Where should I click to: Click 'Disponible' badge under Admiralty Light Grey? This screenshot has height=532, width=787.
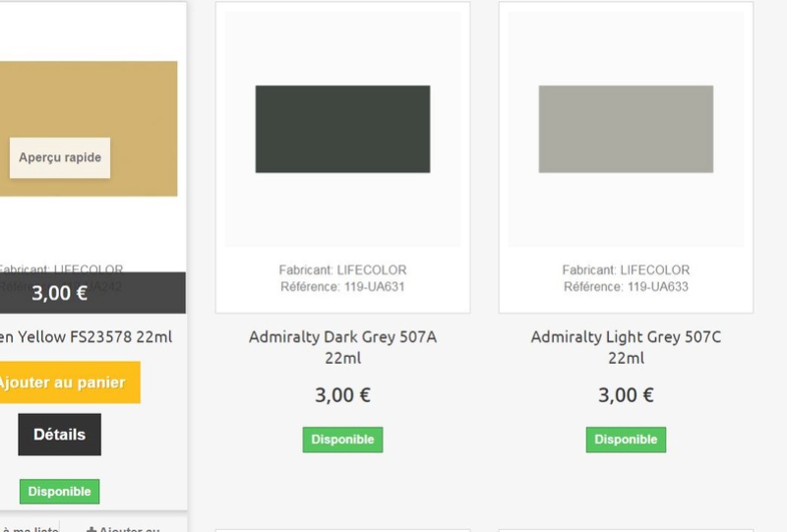tap(626, 440)
